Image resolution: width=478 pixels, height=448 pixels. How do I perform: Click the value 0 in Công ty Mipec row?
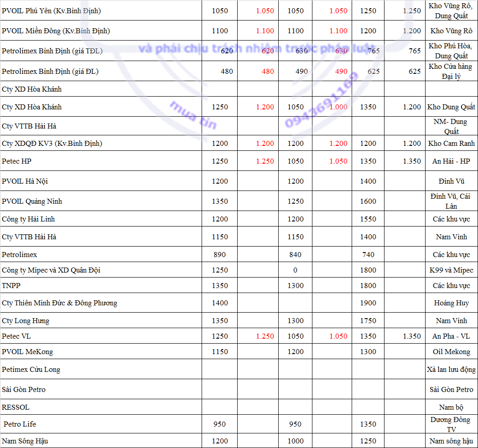click(x=295, y=270)
